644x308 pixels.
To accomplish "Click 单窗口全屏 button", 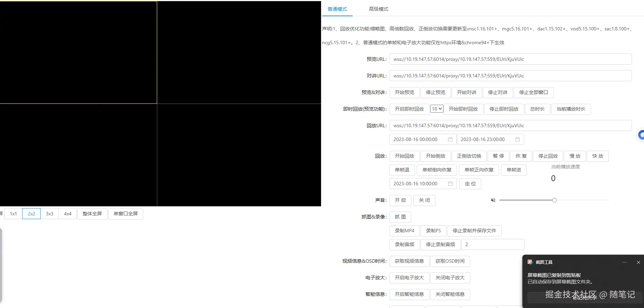I will tap(126, 214).
